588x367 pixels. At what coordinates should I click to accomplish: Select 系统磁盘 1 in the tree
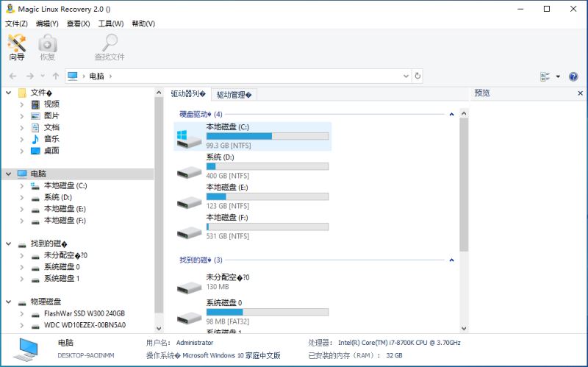(x=62, y=279)
